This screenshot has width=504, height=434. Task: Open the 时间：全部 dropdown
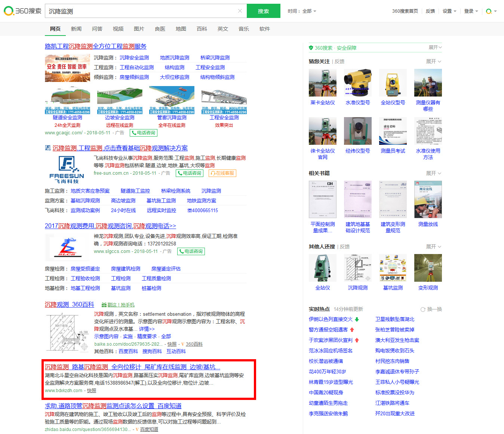[301, 11]
